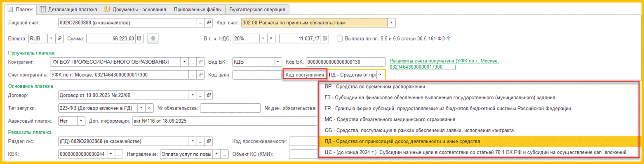This screenshot has width=644, height=164.
Task: Expand the Контрагент dropdown arrow
Action: click(184, 62)
